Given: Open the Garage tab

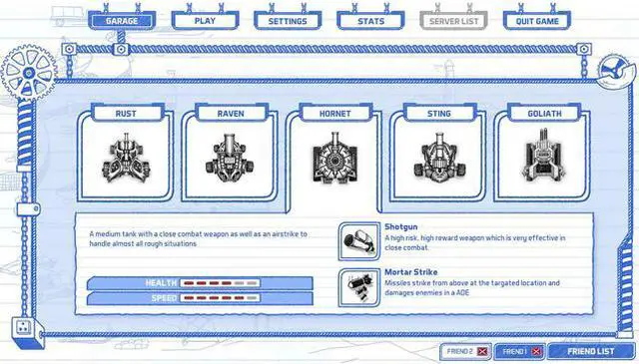Looking at the screenshot, I should coord(122,21).
